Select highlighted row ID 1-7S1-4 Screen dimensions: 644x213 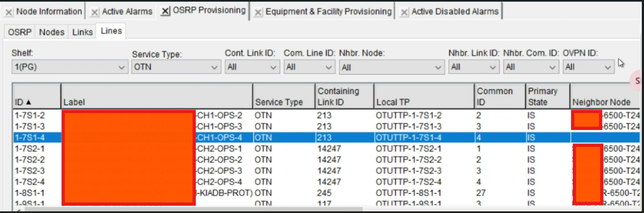click(326, 137)
